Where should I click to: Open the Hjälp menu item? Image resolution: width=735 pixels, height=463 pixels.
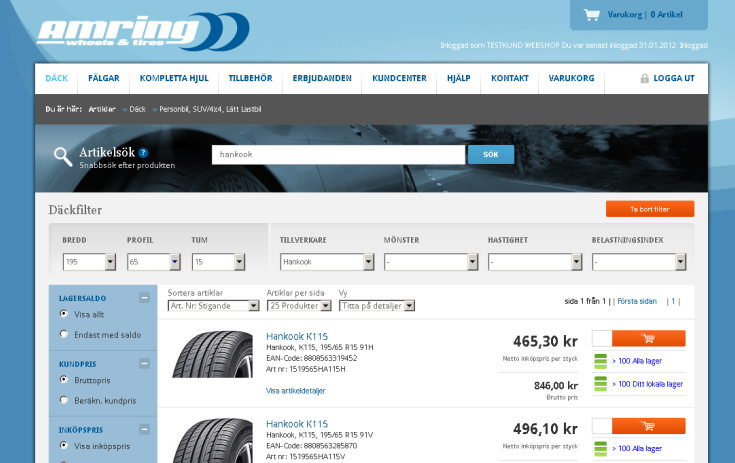click(x=458, y=78)
